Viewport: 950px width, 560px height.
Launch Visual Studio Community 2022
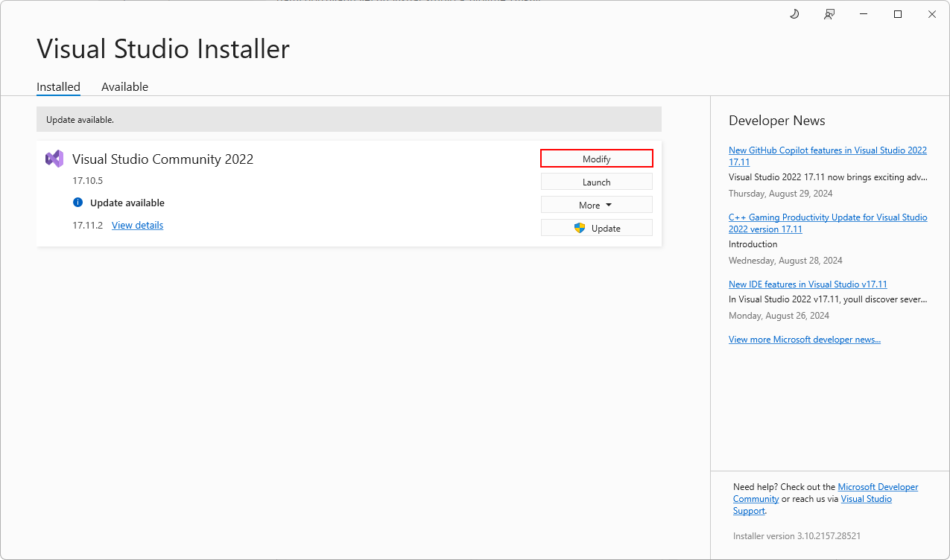(x=596, y=181)
